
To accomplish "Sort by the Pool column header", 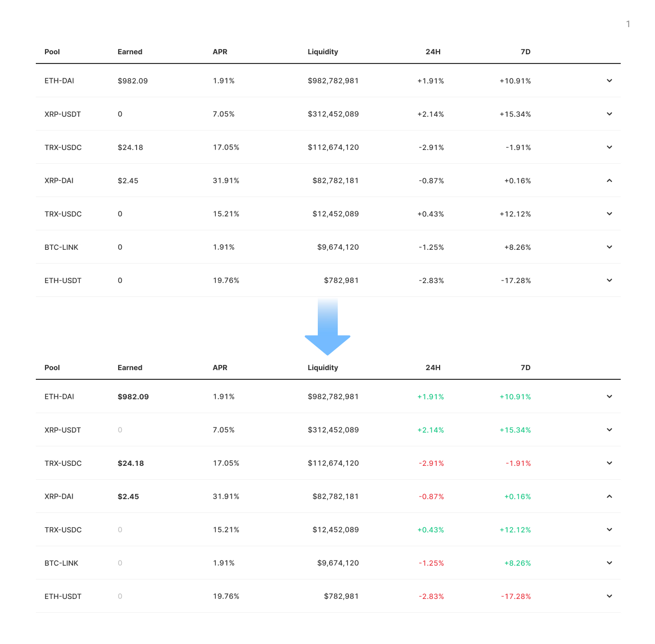I will (52, 52).
